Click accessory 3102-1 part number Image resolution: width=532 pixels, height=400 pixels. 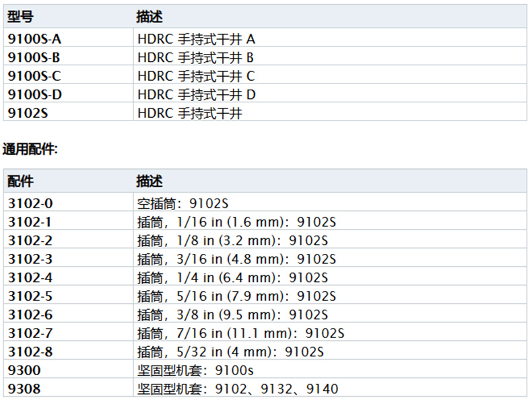pyautogui.click(x=30, y=222)
